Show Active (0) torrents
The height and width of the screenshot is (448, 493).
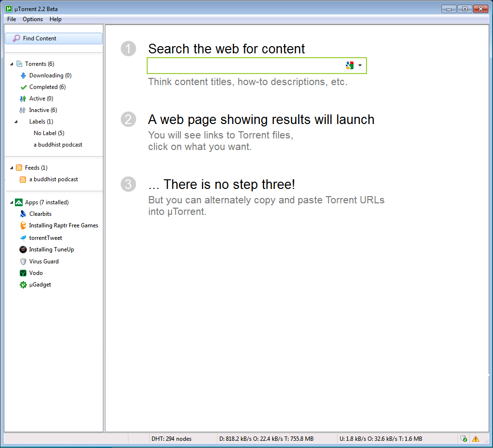click(x=41, y=99)
